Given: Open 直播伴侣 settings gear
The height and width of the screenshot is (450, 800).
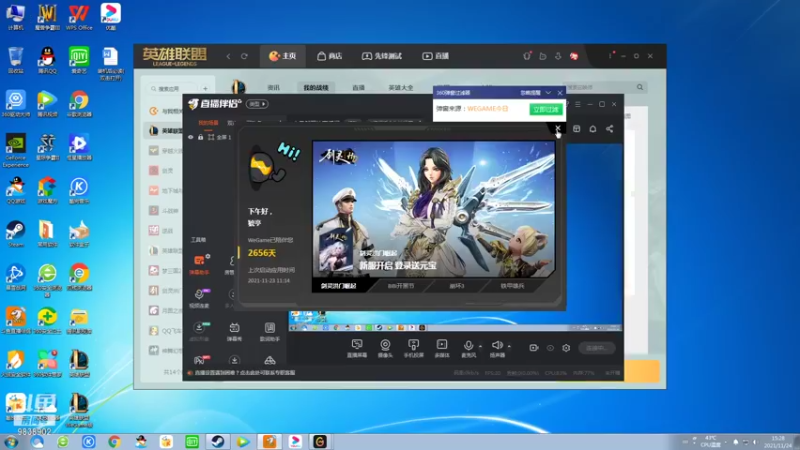Looking at the screenshot, I should (566, 348).
